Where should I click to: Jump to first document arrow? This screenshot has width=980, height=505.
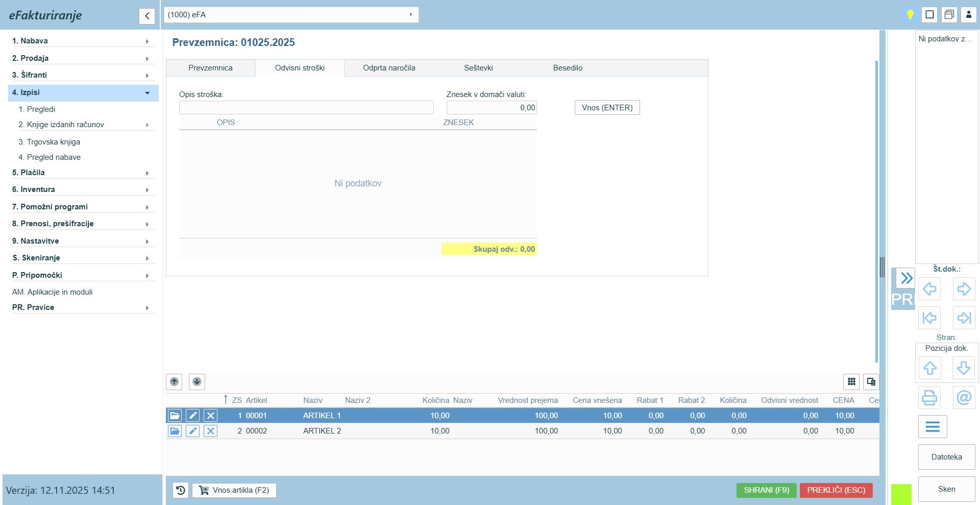929,318
